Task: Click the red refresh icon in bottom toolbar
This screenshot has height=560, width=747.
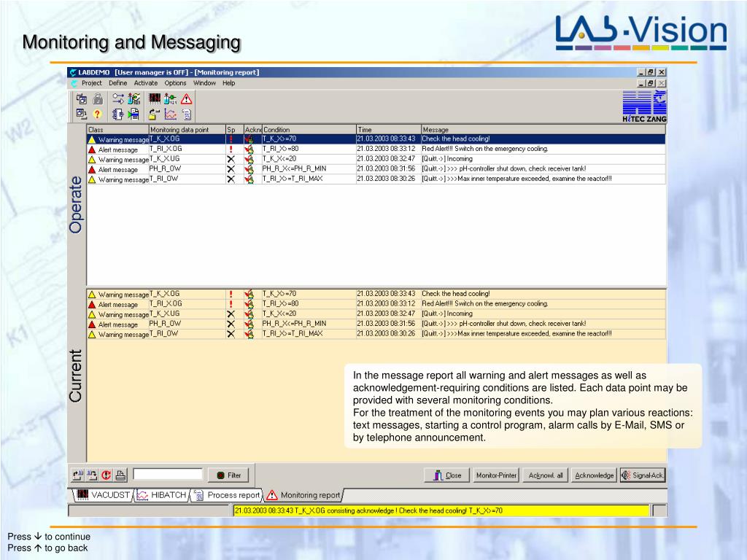Action: [107, 475]
